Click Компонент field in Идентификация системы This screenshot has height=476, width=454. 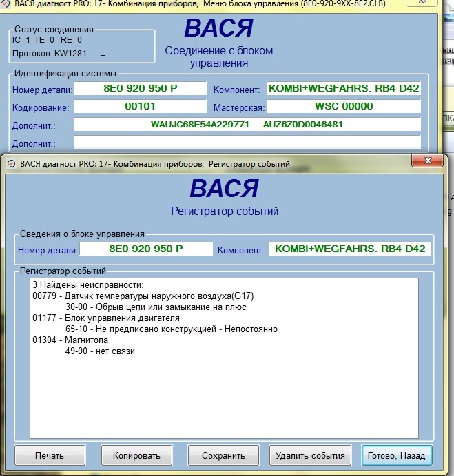[344, 88]
